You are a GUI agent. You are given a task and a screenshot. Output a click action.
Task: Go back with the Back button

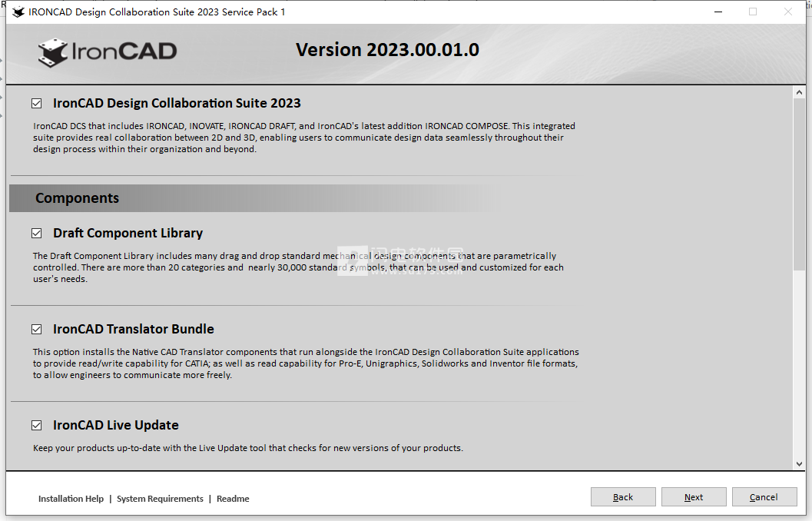(623, 497)
